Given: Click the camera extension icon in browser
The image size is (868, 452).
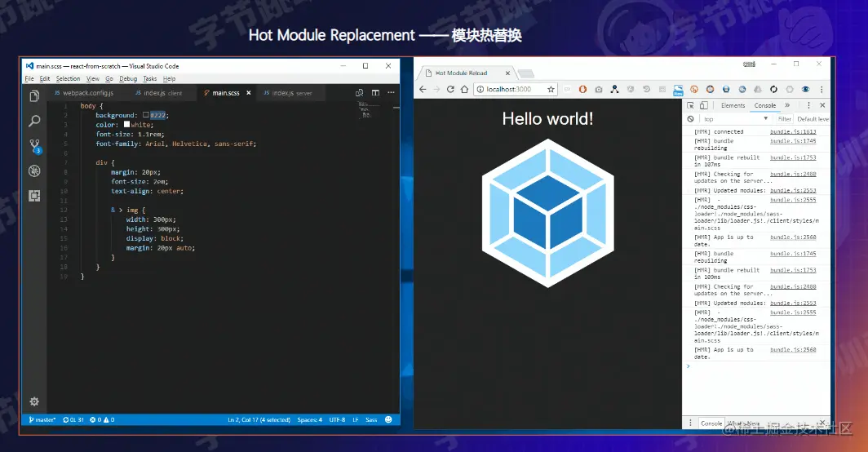Looking at the screenshot, I should [599, 89].
